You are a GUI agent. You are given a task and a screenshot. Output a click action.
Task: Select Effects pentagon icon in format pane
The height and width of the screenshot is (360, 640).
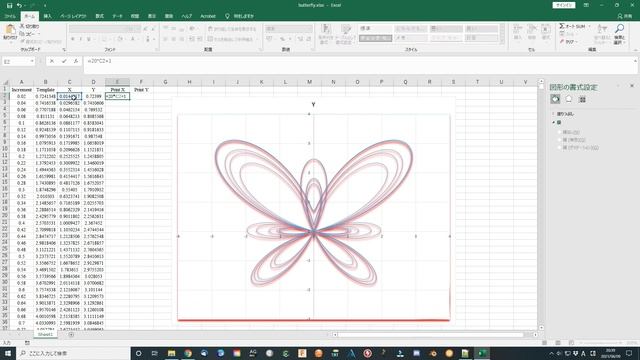(x=569, y=99)
